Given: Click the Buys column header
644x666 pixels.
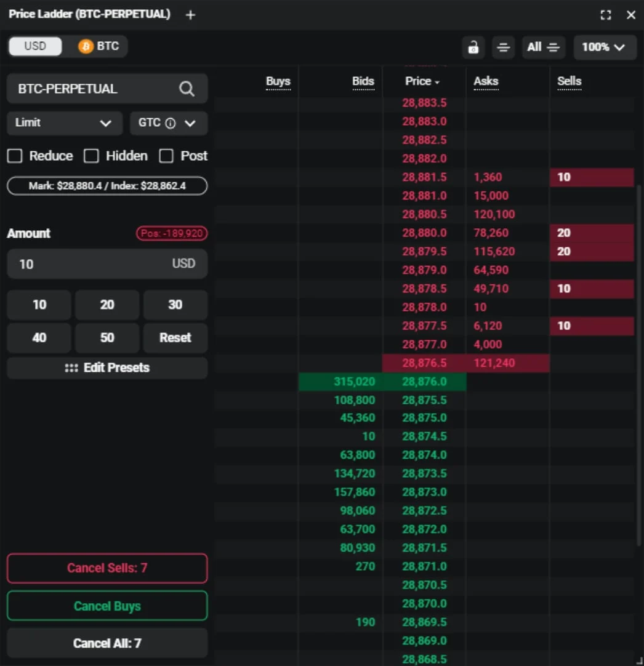Looking at the screenshot, I should click(278, 81).
